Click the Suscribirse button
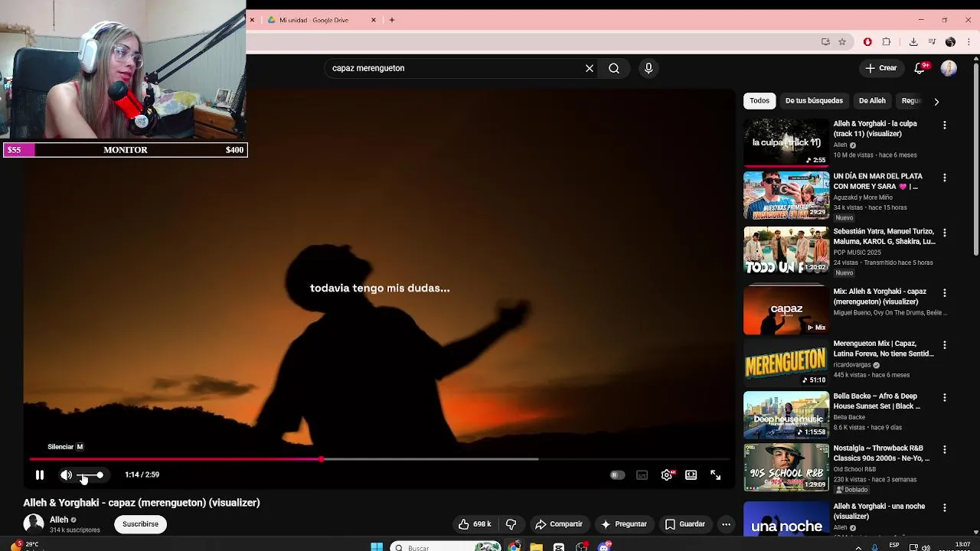 pyautogui.click(x=140, y=524)
